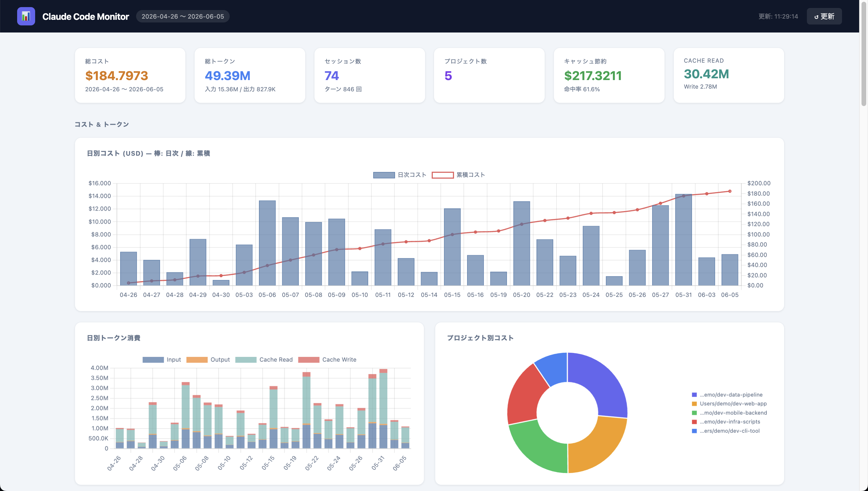
Task: Click the dev-data-pipeline legend square
Action: pos(694,395)
